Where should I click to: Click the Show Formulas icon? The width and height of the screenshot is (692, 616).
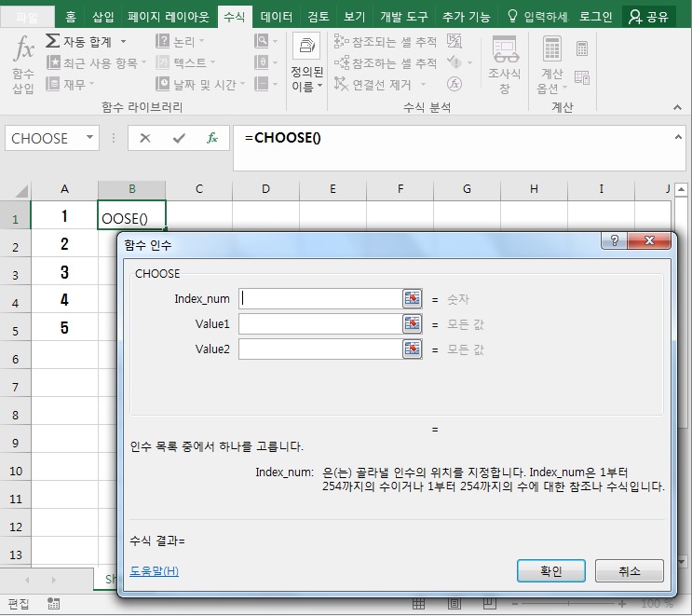(x=455, y=42)
